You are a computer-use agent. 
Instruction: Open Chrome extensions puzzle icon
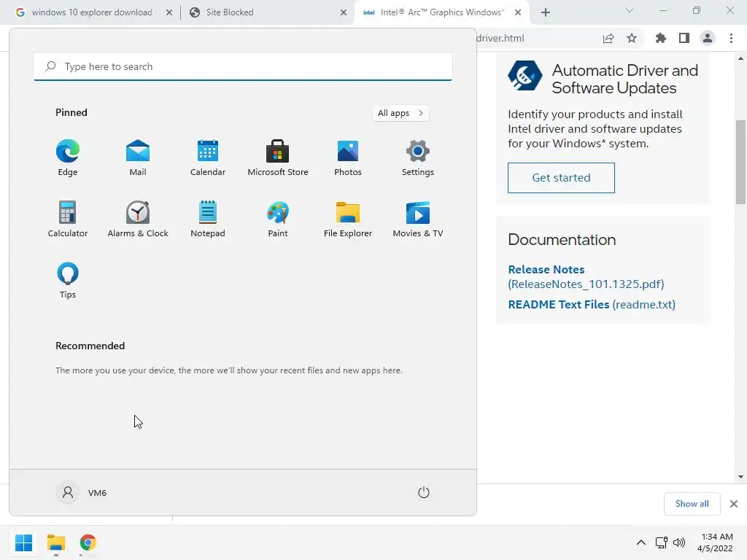click(x=661, y=39)
